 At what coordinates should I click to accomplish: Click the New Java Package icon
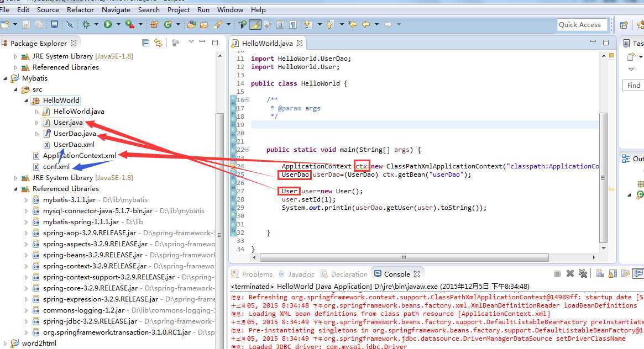(154, 25)
